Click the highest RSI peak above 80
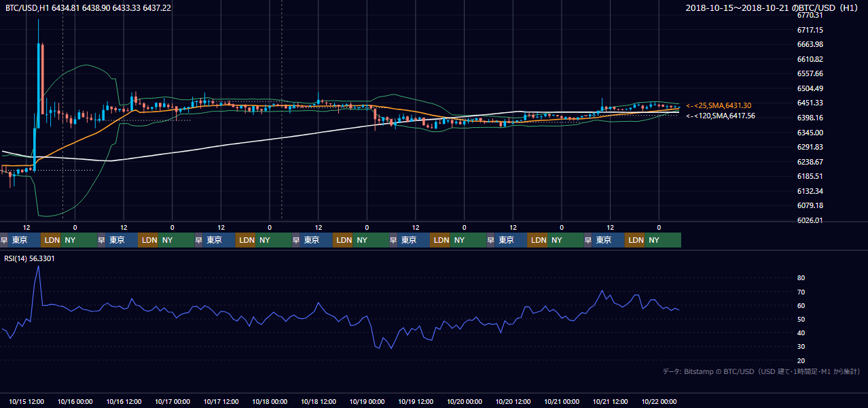Viewport: 868px width, 408px height. point(39,267)
